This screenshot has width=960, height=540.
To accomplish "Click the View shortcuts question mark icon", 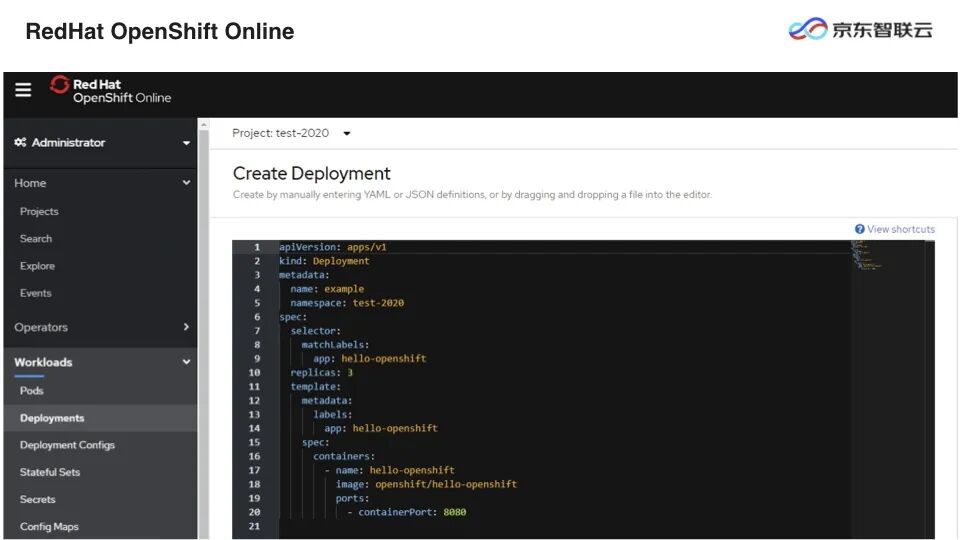I will tap(860, 229).
